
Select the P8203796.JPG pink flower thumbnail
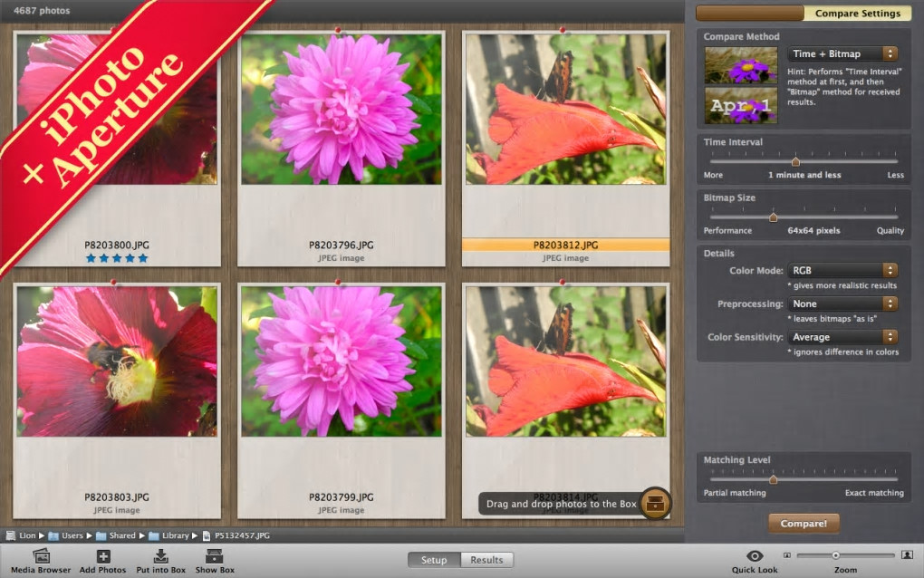tap(342, 109)
